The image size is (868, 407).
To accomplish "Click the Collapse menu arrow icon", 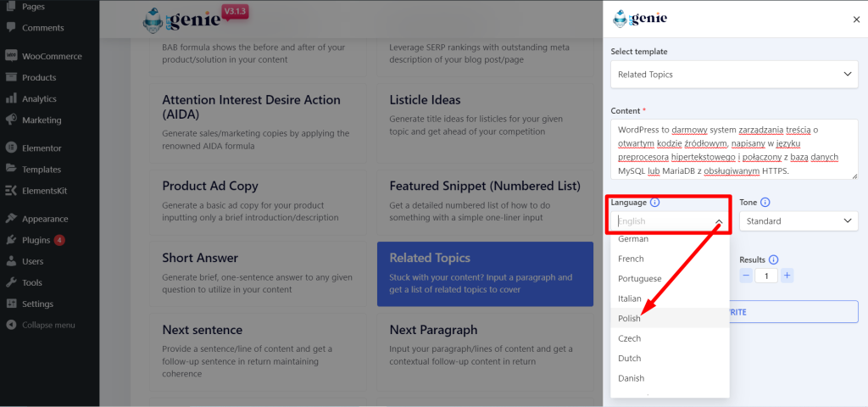I will click(10, 325).
